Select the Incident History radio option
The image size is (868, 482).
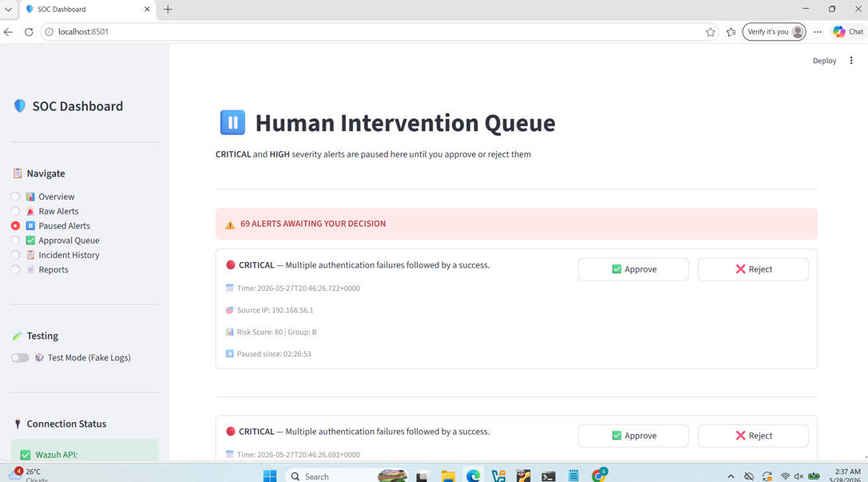pyautogui.click(x=15, y=255)
